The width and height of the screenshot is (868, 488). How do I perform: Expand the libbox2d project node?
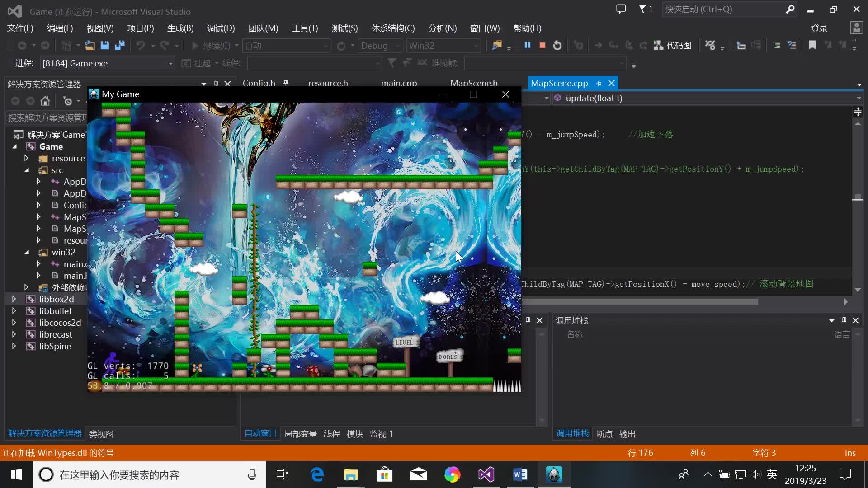[x=14, y=299]
